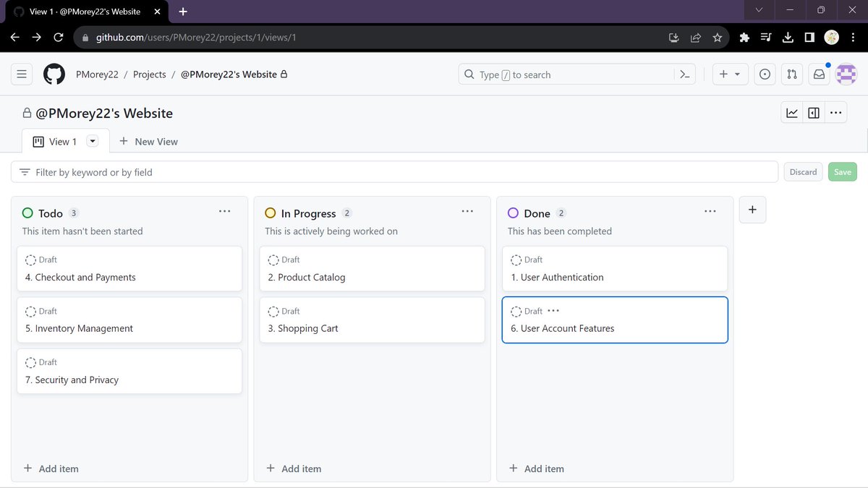This screenshot has height=488, width=868.
Task: Click the Done column title
Action: [537, 213]
